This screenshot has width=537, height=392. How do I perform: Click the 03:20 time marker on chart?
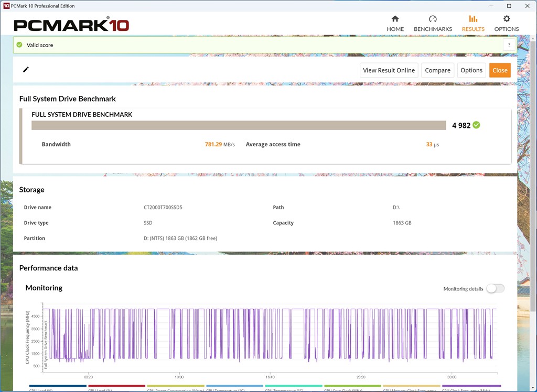[88, 377]
